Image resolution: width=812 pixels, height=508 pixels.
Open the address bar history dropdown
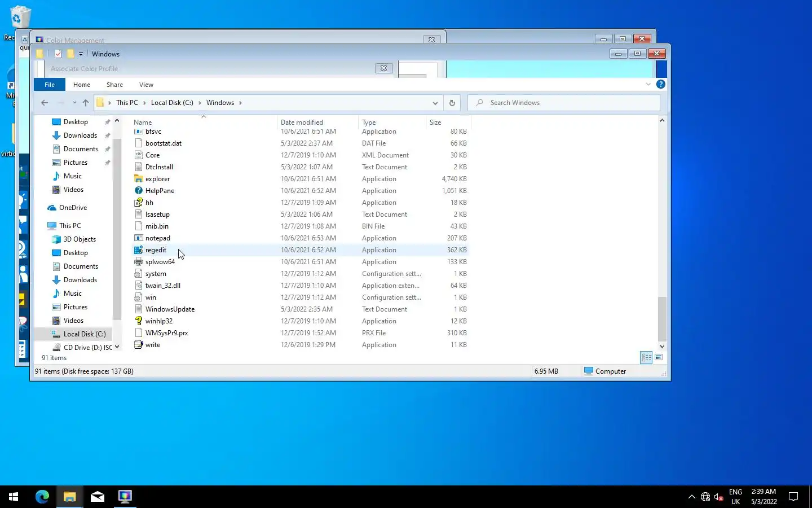pos(435,103)
